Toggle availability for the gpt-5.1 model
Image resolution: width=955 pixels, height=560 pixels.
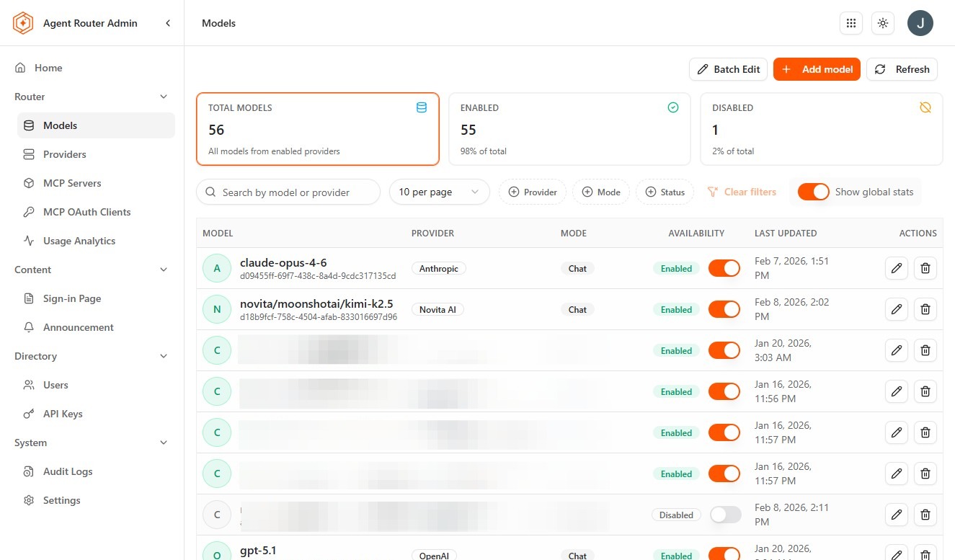[x=724, y=554]
